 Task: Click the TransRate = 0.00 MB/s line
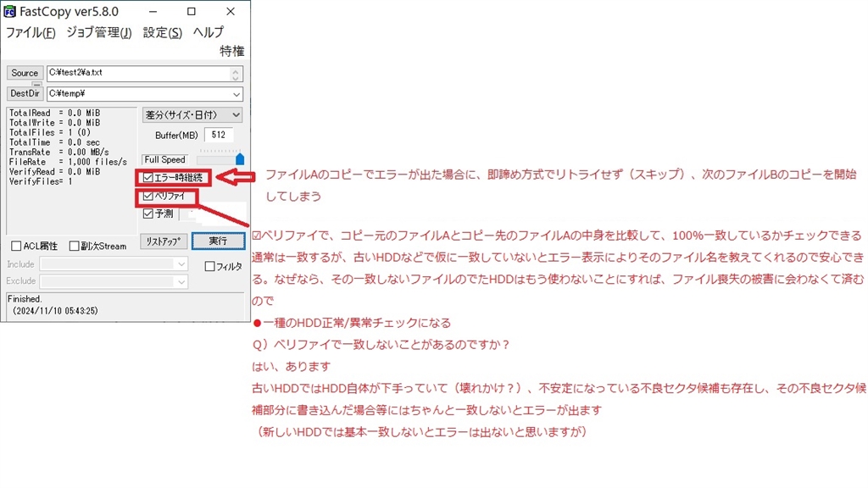click(58, 152)
